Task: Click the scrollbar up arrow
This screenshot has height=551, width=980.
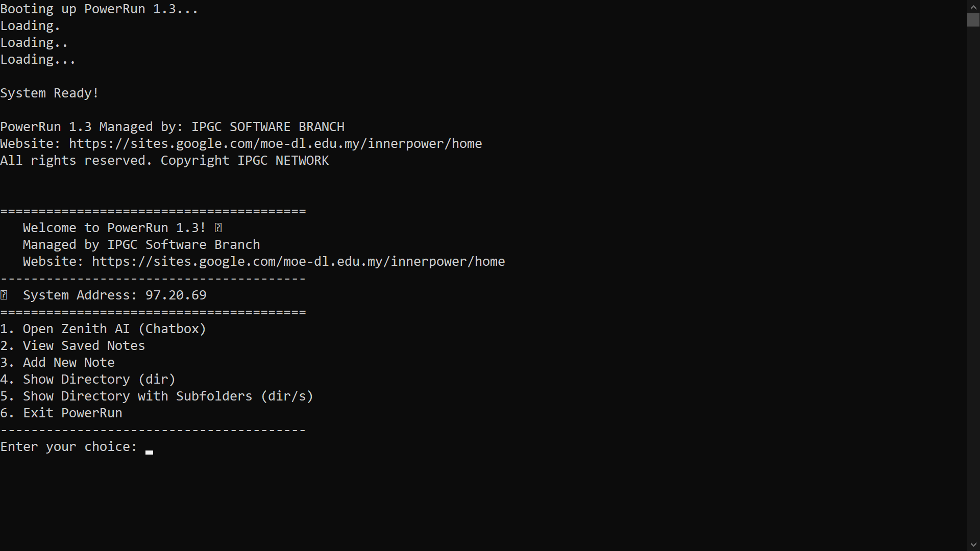Action: tap(973, 6)
